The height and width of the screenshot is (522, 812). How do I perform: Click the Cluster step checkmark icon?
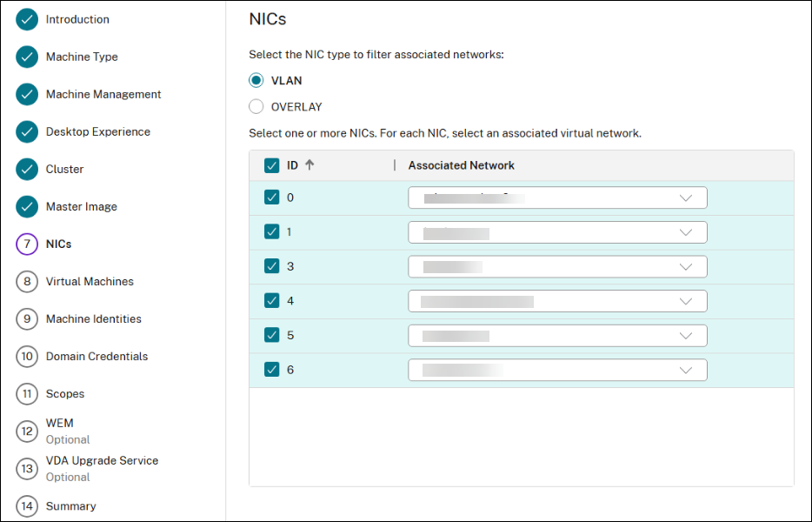[x=25, y=169]
